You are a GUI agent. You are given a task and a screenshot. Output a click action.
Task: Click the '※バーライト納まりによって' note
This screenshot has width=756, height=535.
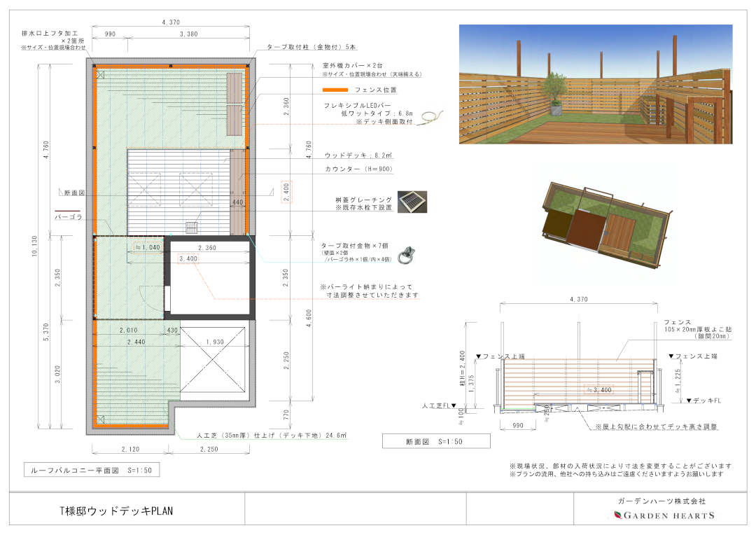[x=366, y=286]
